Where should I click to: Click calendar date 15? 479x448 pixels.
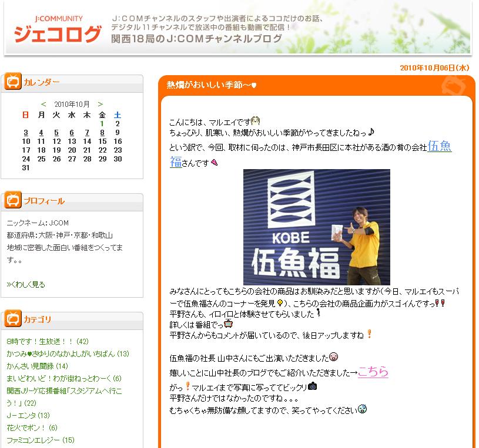(x=102, y=142)
